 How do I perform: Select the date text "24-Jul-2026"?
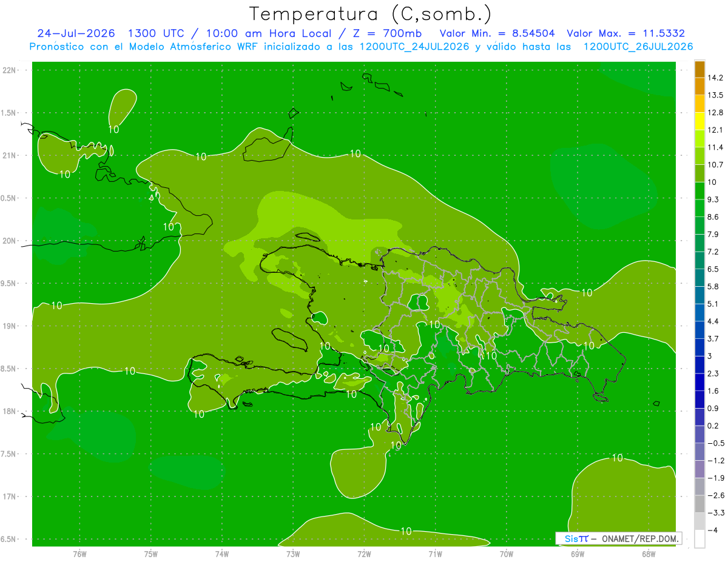click(77, 33)
